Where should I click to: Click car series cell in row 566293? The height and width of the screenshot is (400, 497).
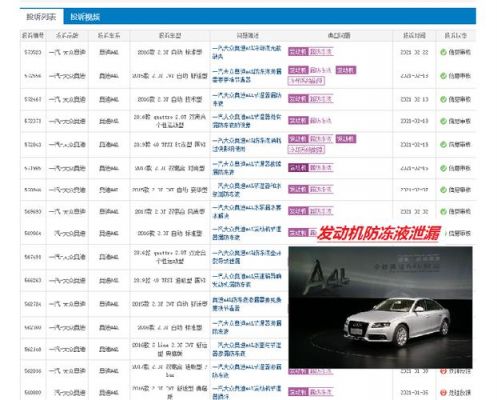[x=109, y=280]
